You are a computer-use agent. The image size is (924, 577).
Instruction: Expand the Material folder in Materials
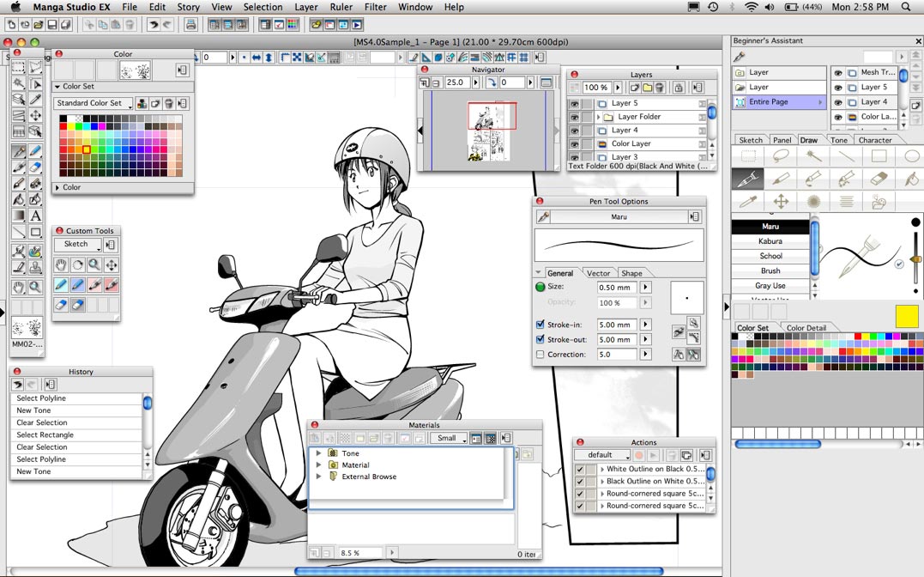click(319, 465)
